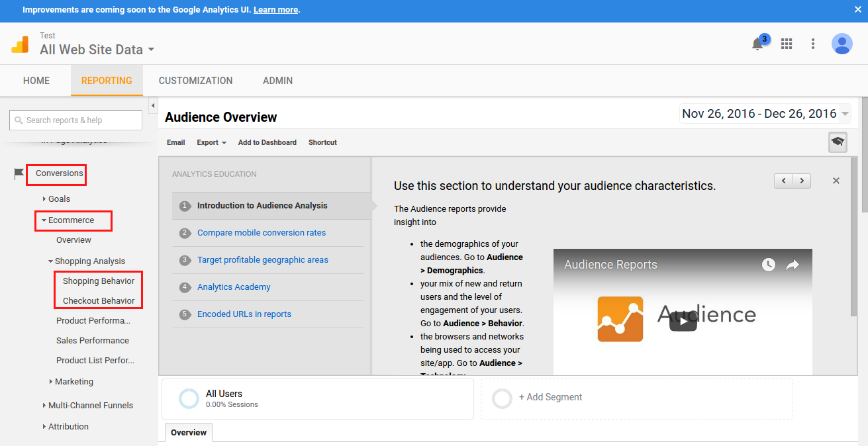This screenshot has width=868, height=446.
Task: Switch to the HOME tab
Action: pos(36,81)
